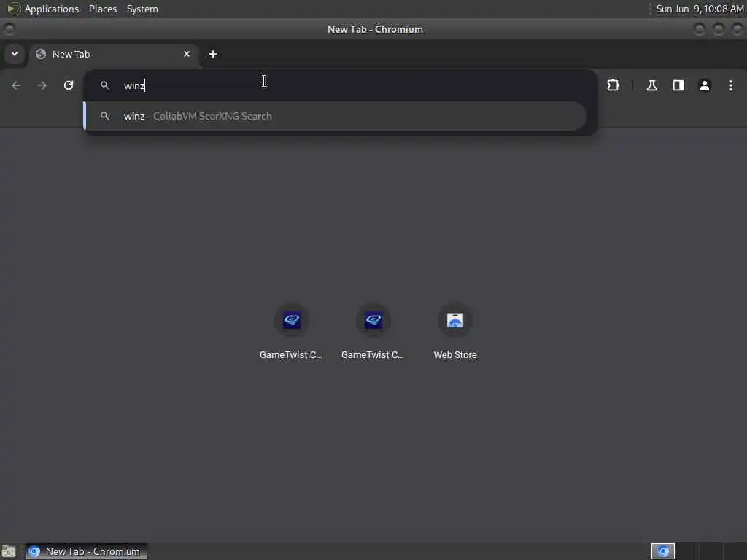Screen dimensions: 747x560
Task: Open the System menu
Action: tap(142, 9)
